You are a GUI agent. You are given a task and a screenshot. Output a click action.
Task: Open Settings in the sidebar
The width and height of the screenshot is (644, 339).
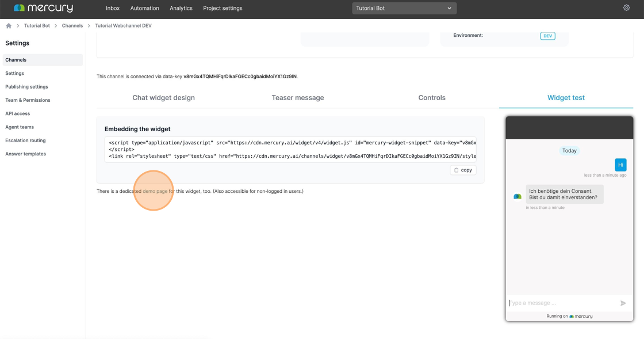15,73
